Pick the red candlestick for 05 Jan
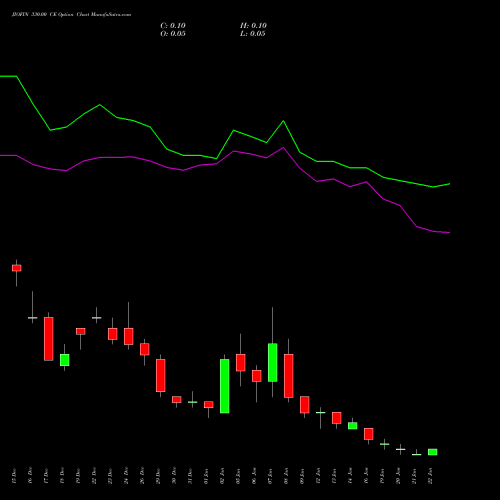500x500 pixels. [241, 362]
